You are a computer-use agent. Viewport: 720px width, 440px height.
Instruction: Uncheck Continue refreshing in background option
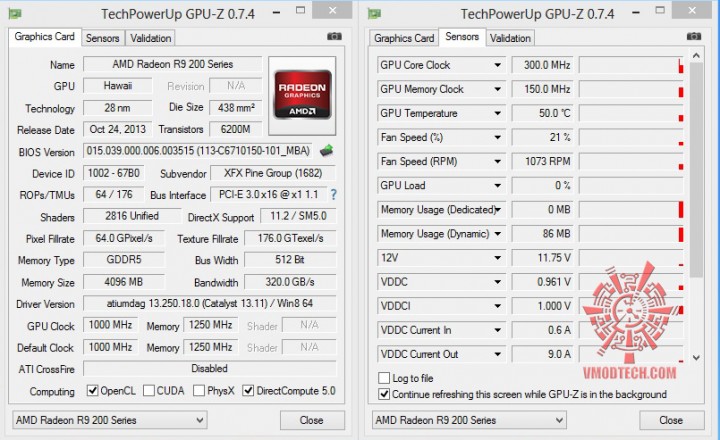(384, 394)
